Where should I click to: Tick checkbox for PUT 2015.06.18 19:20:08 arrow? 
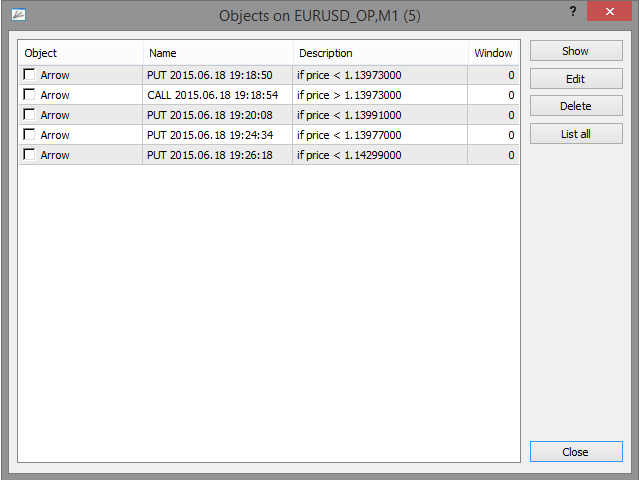[29, 114]
